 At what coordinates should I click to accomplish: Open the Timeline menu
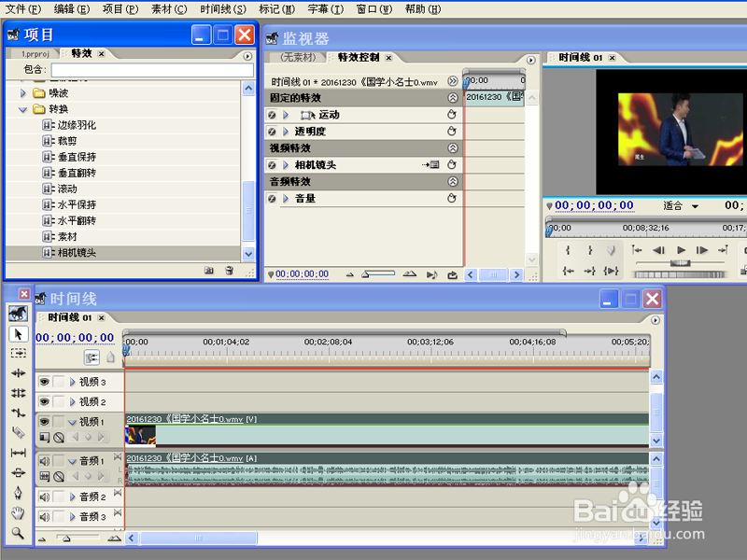click(223, 9)
